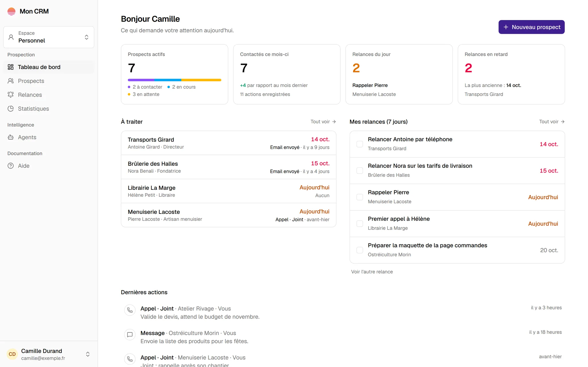Open the Menuiserie Lacoste row in À traiter

228,215
